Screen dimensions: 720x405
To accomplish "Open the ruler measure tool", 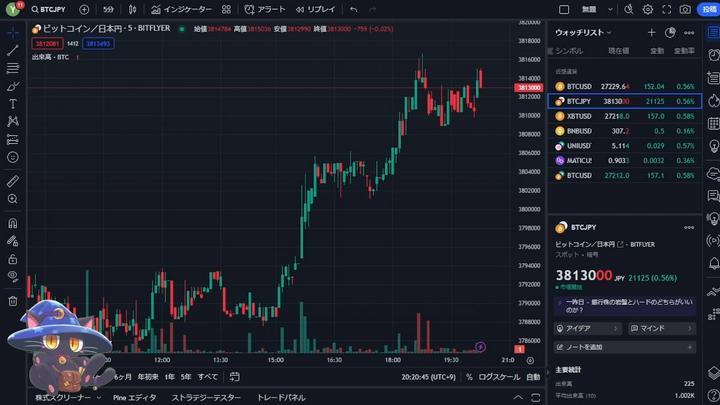I will 13,182.
